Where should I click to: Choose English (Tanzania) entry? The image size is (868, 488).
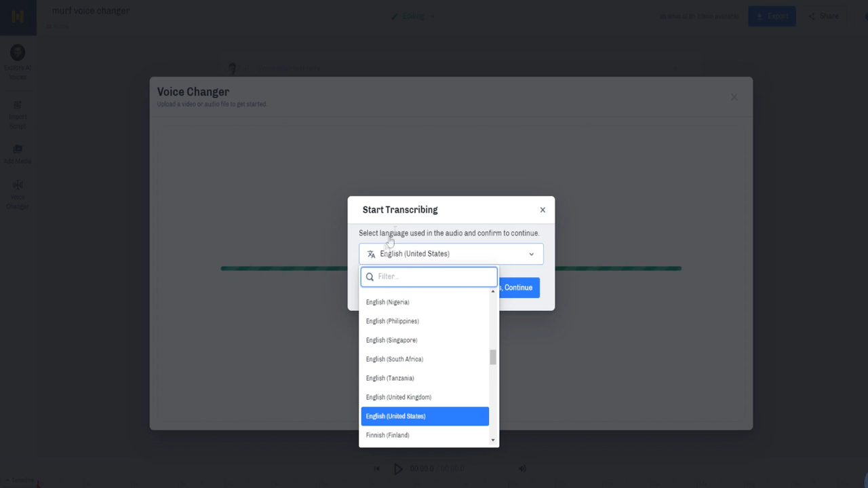(425, 378)
